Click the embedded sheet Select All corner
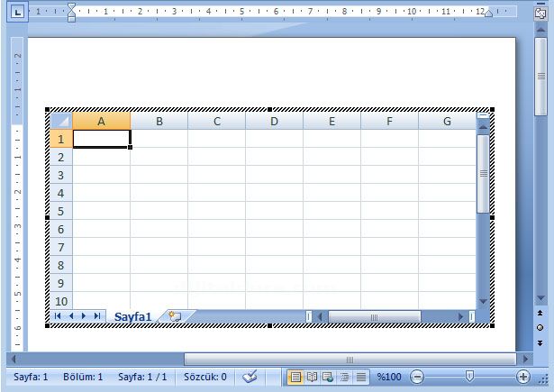The image size is (554, 392). pyautogui.click(x=61, y=121)
